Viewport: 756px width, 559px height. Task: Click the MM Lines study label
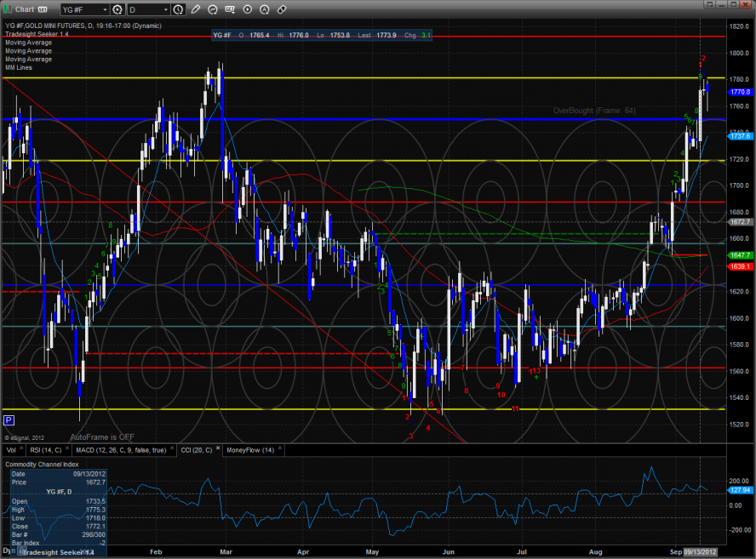[x=19, y=67]
